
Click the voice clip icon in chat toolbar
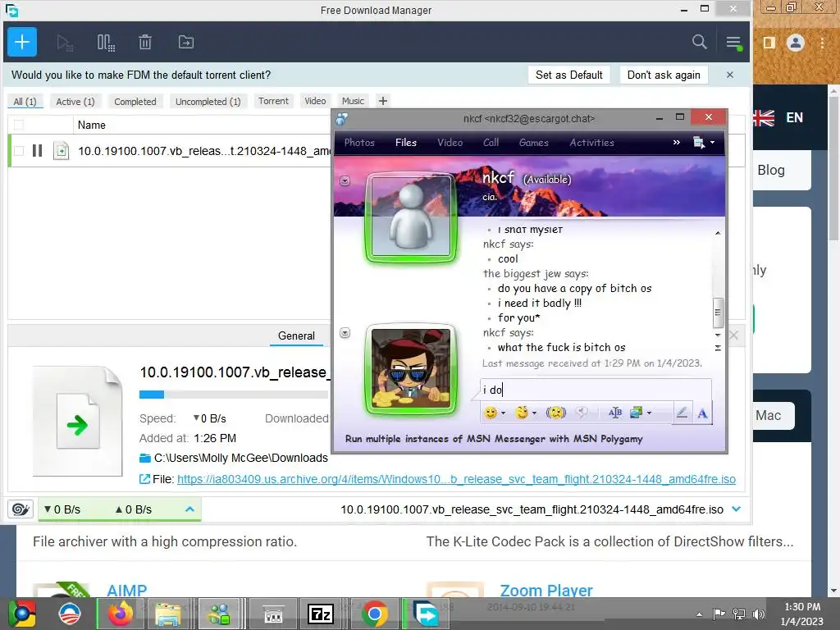(582, 413)
